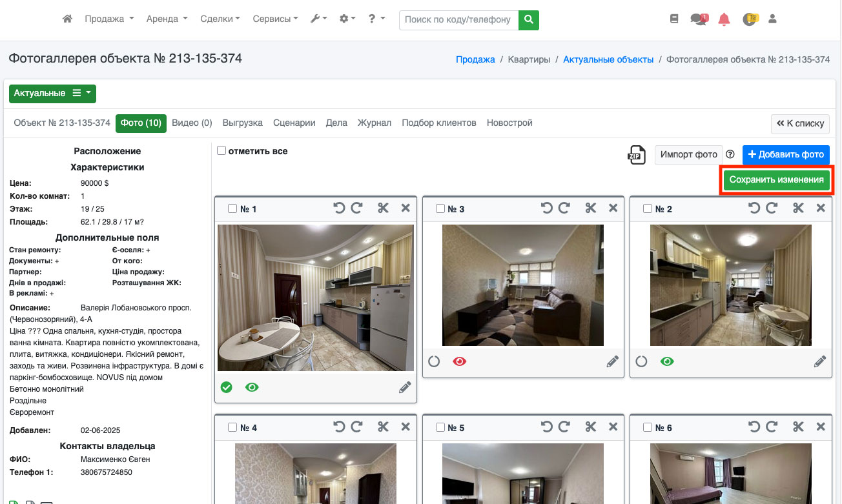Select checkbox for photo № 3
This screenshot has width=842, height=504.
[x=440, y=208]
